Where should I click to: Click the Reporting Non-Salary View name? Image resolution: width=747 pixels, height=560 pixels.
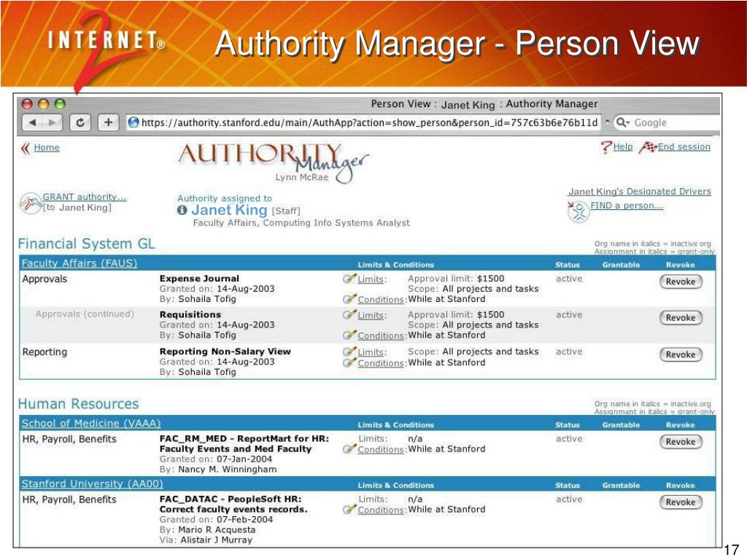tap(225, 351)
